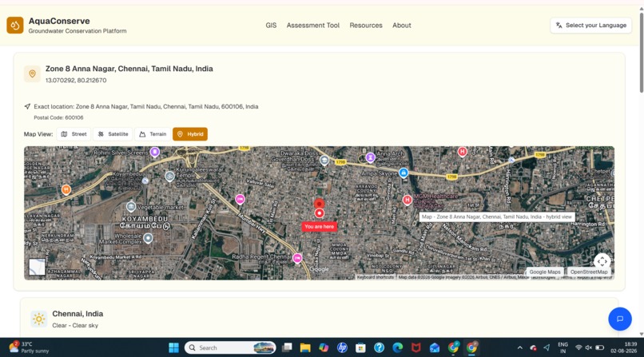Image resolution: width=644 pixels, height=357 pixels.
Task: Switch map view to Street
Action: pyautogui.click(x=74, y=134)
